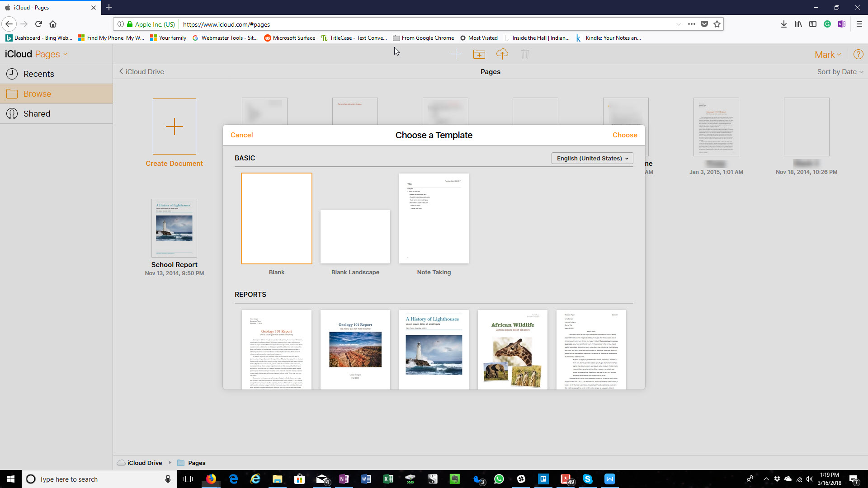Click the Cancel button in the template chooser
Image resolution: width=868 pixels, height=488 pixels.
coord(242,135)
